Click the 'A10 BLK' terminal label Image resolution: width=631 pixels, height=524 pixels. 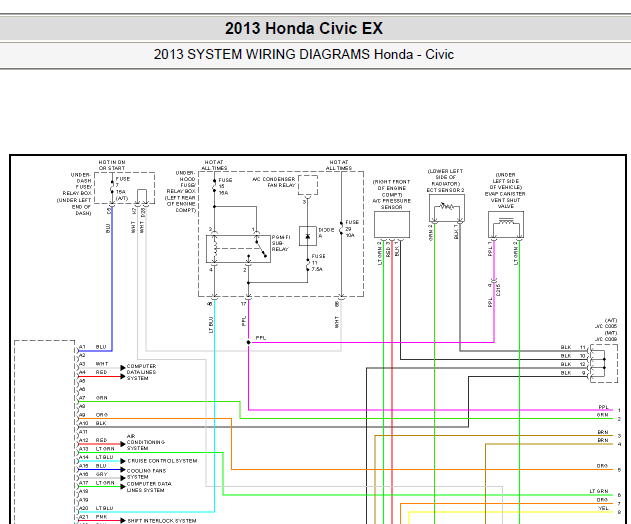pyautogui.click(x=93, y=423)
